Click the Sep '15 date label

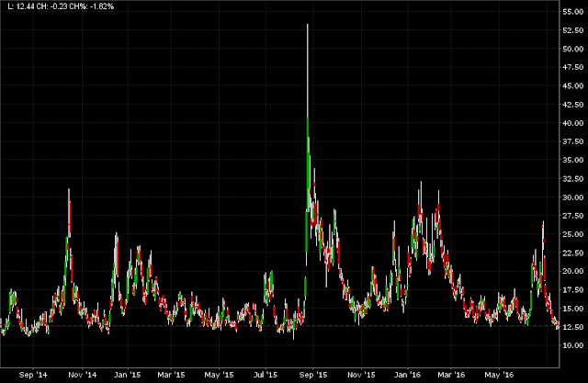(313, 375)
